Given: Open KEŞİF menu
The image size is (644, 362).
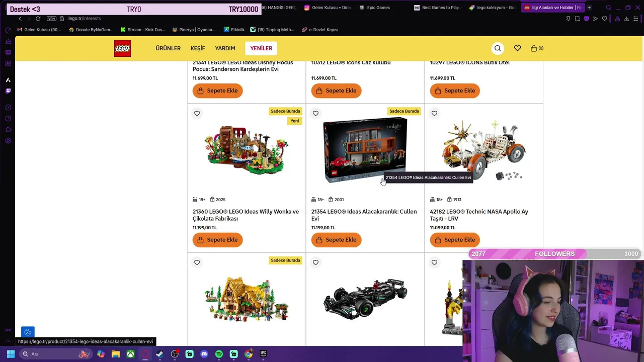Looking at the screenshot, I should pyautogui.click(x=198, y=48).
